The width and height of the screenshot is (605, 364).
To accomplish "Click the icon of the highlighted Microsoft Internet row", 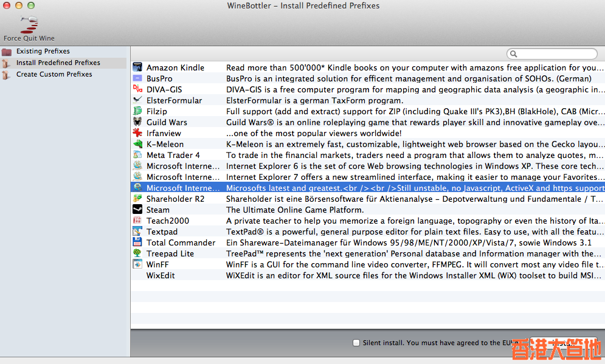I will (x=137, y=187).
